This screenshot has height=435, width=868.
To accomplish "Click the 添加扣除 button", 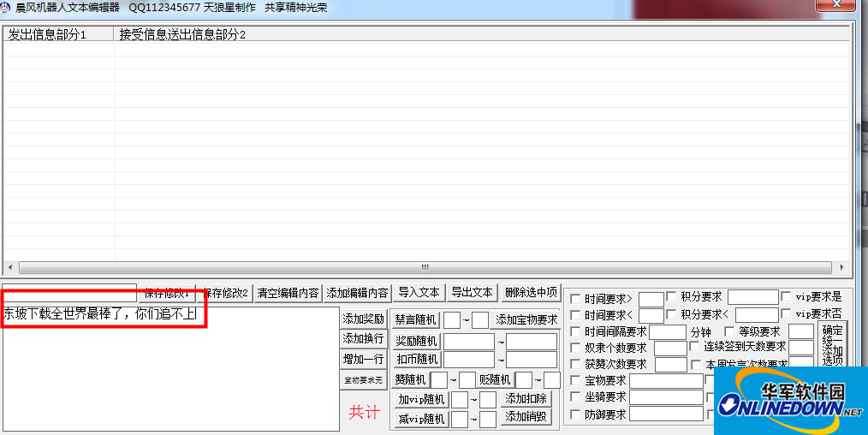I will pyautogui.click(x=526, y=398).
